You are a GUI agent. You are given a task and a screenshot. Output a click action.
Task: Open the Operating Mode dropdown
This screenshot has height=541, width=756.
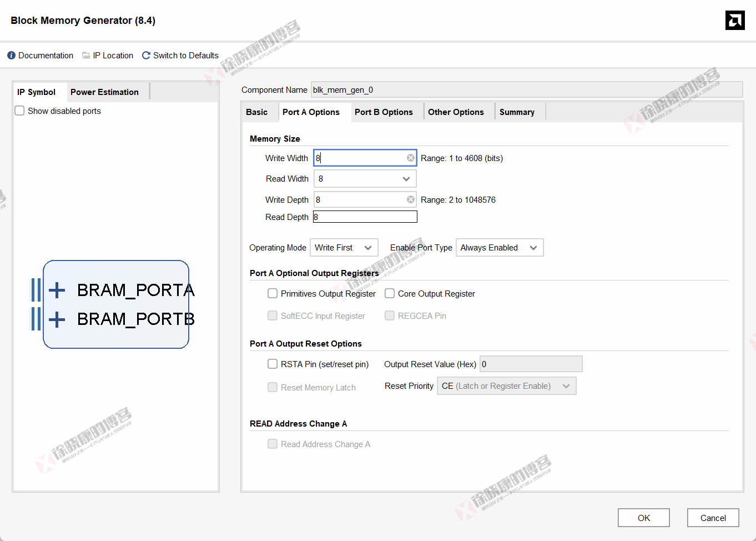[x=367, y=247]
